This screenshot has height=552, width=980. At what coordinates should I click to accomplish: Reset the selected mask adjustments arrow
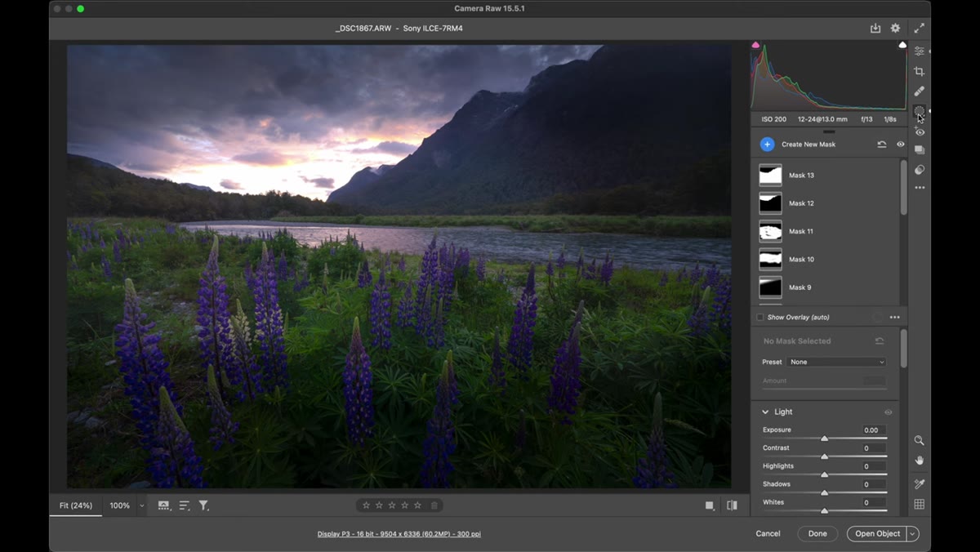[880, 341]
